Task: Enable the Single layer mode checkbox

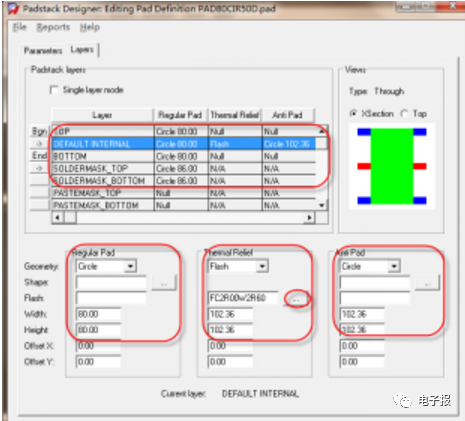Action: 54,90
